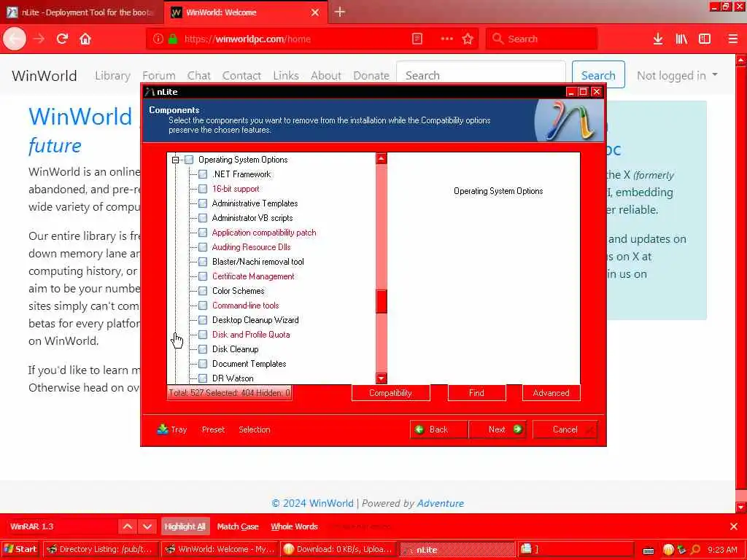The width and height of the screenshot is (747, 560).
Task: Toggle Administrative Templates checkbox
Action: click(x=203, y=203)
